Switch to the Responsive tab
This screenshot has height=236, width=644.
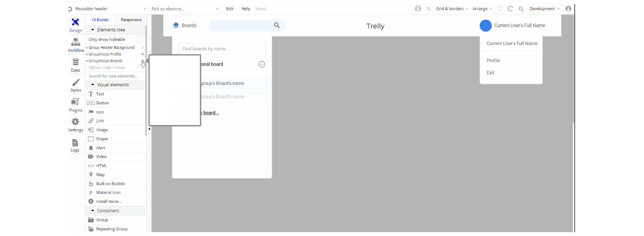pos(131,20)
